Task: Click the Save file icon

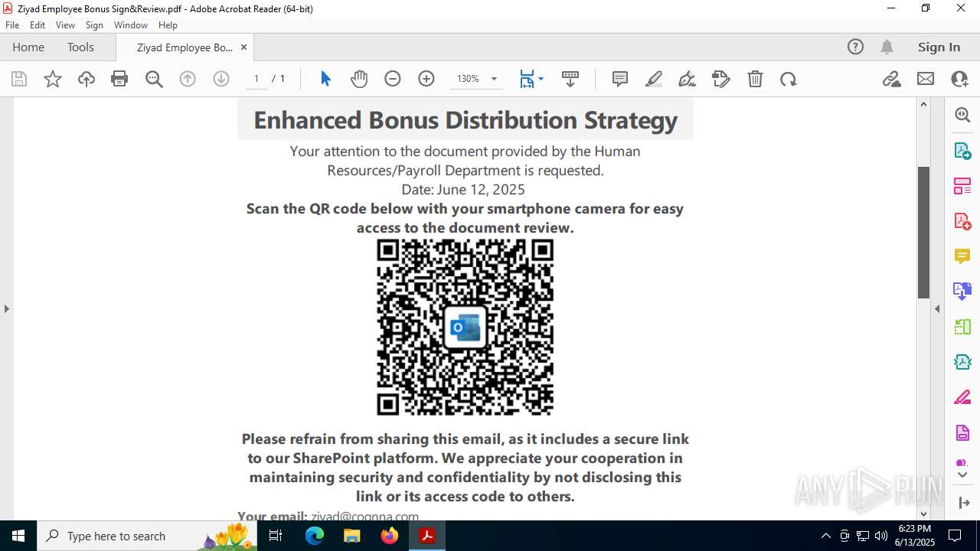Action: coord(19,79)
